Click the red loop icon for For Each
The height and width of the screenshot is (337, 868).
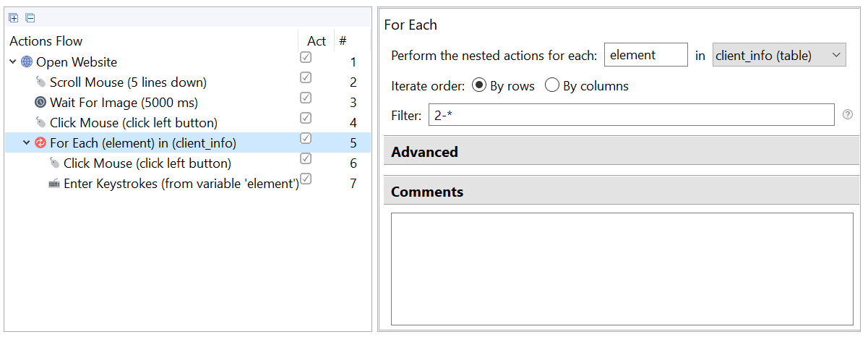pos(40,142)
